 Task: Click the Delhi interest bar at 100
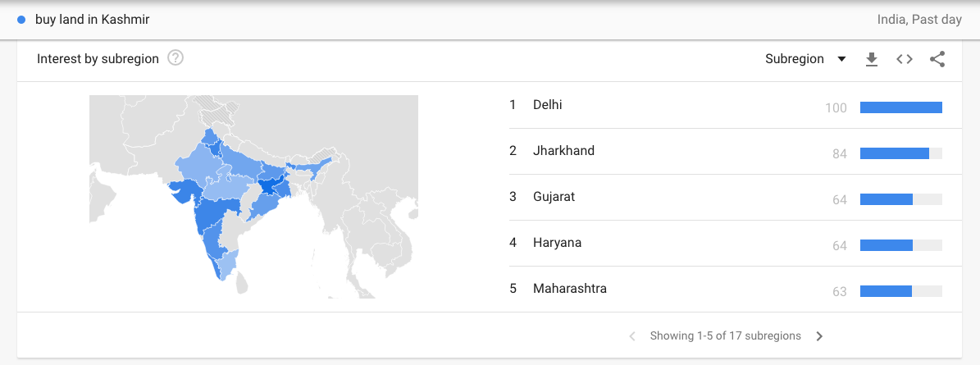click(900, 107)
